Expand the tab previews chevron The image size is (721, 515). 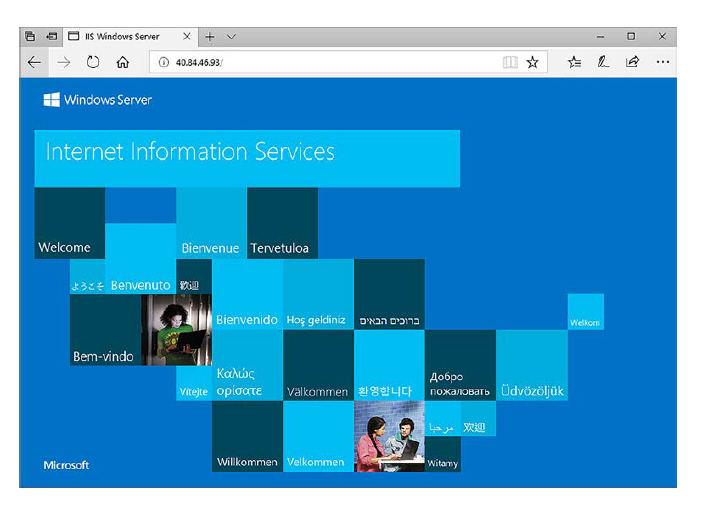click(232, 36)
